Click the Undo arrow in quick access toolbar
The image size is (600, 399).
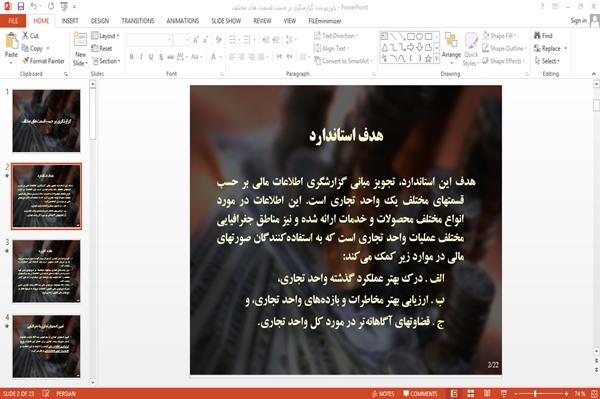(x=34, y=6)
